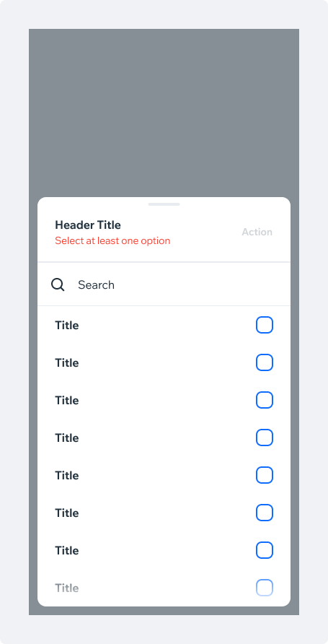Viewport: 328px width, 644px height.
Task: Tick the checkbox in the fourth Title row
Action: point(265,438)
